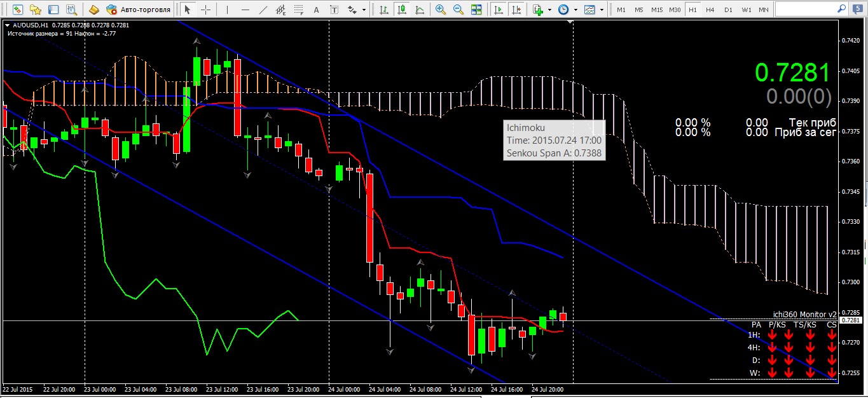Image resolution: width=868 pixels, height=398 pixels.
Task: Open the Terminal panel icon
Action: (53, 10)
